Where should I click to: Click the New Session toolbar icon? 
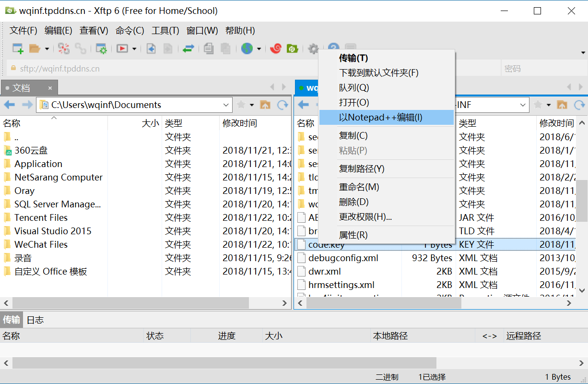tap(18, 48)
